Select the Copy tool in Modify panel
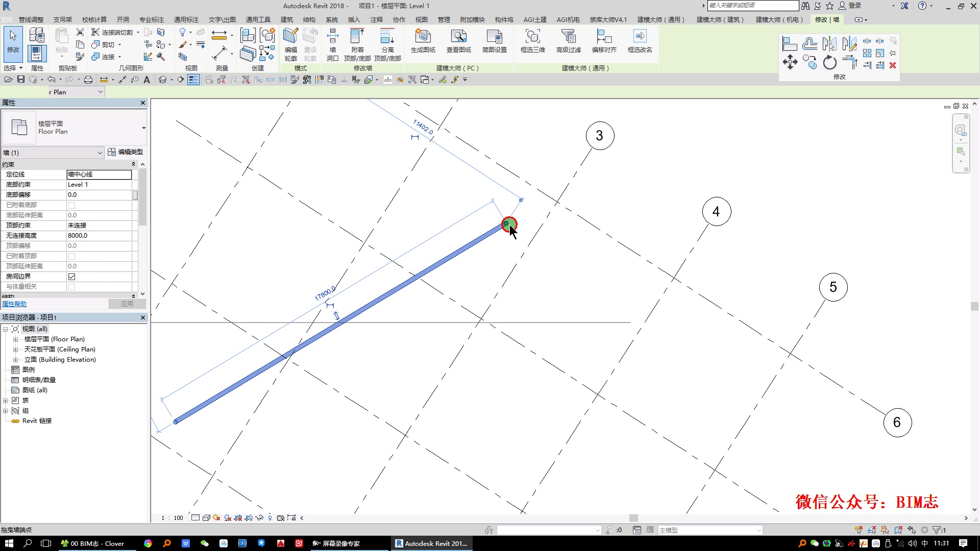 810,63
